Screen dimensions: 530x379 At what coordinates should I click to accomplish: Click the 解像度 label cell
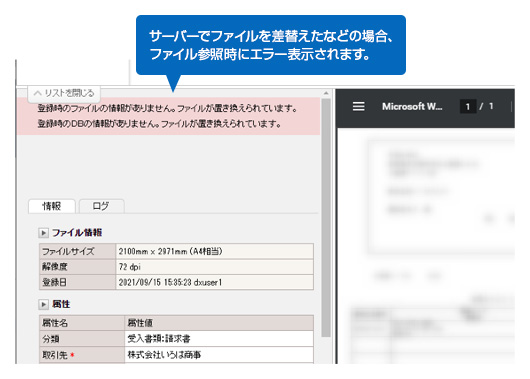77,267
